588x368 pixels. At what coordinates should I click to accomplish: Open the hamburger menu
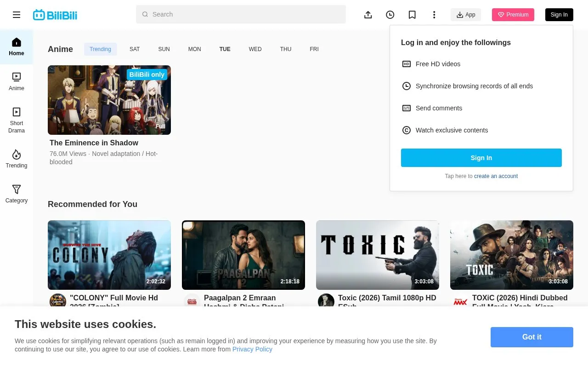pyautogui.click(x=17, y=15)
